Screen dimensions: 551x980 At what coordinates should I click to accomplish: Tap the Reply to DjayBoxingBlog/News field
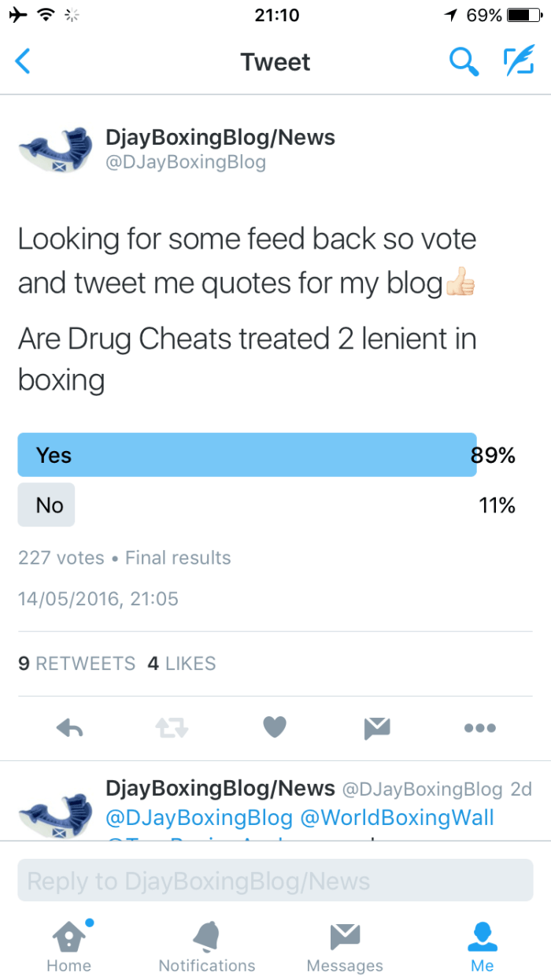275,880
